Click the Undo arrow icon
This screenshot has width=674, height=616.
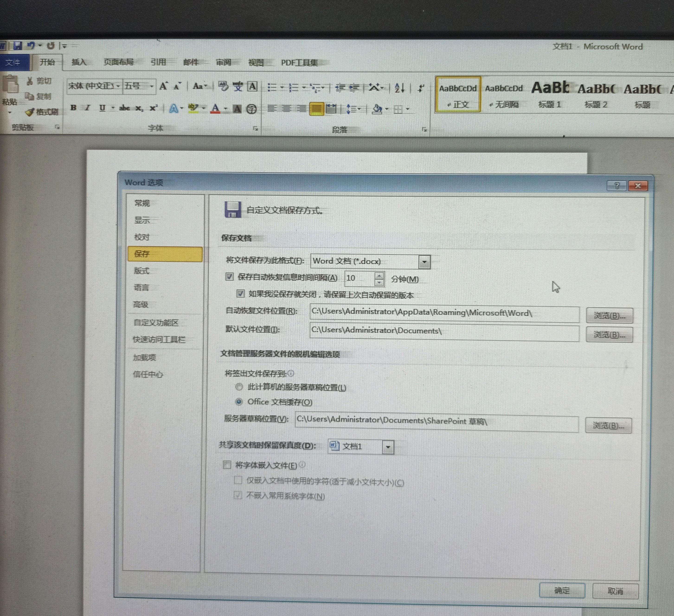(x=31, y=45)
